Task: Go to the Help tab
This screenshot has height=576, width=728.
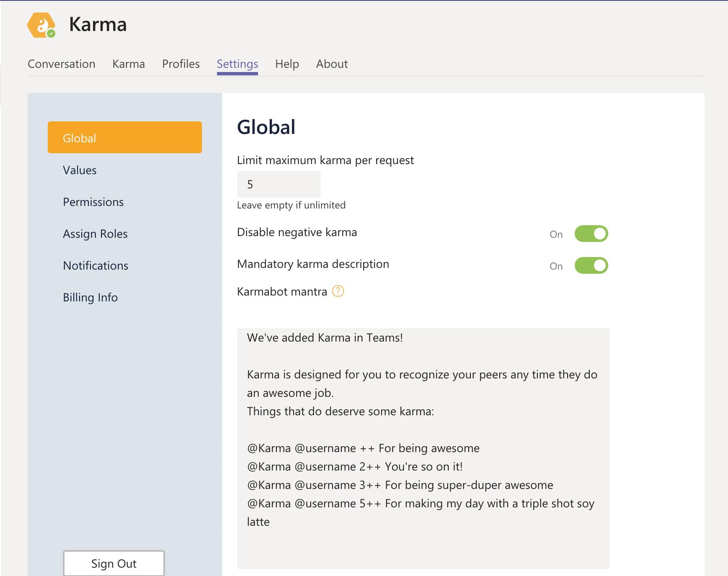Action: [x=287, y=64]
